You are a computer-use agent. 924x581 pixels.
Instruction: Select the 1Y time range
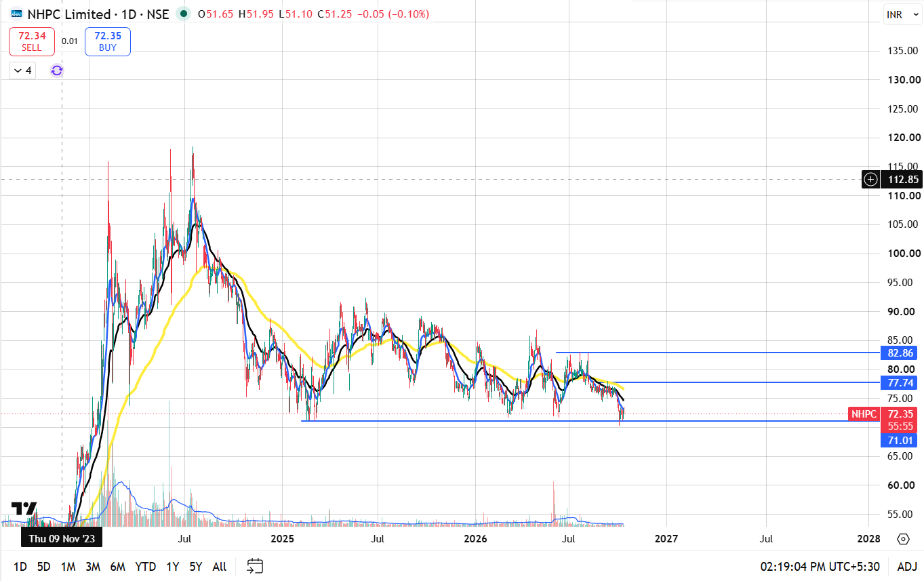173,567
